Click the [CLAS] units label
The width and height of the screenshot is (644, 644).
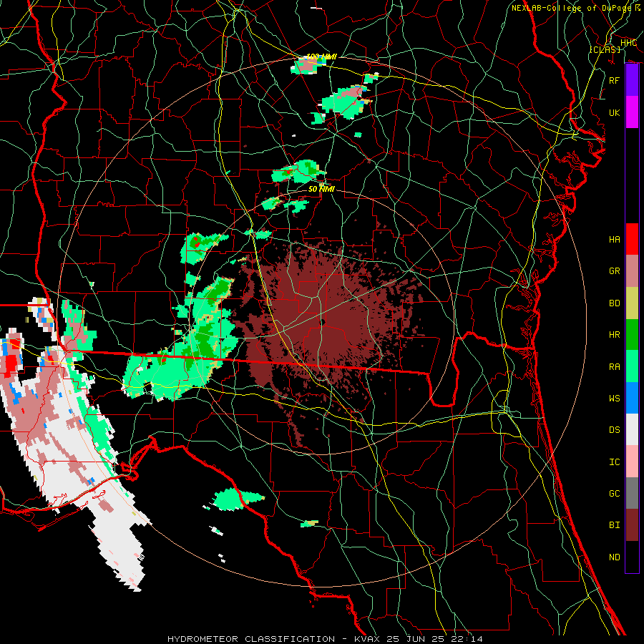pos(605,49)
